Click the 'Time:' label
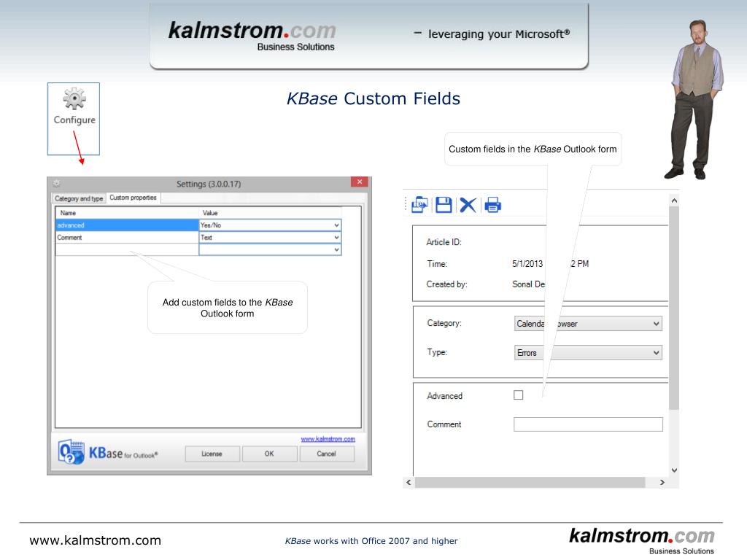The height and width of the screenshot is (560, 747). 437,264
